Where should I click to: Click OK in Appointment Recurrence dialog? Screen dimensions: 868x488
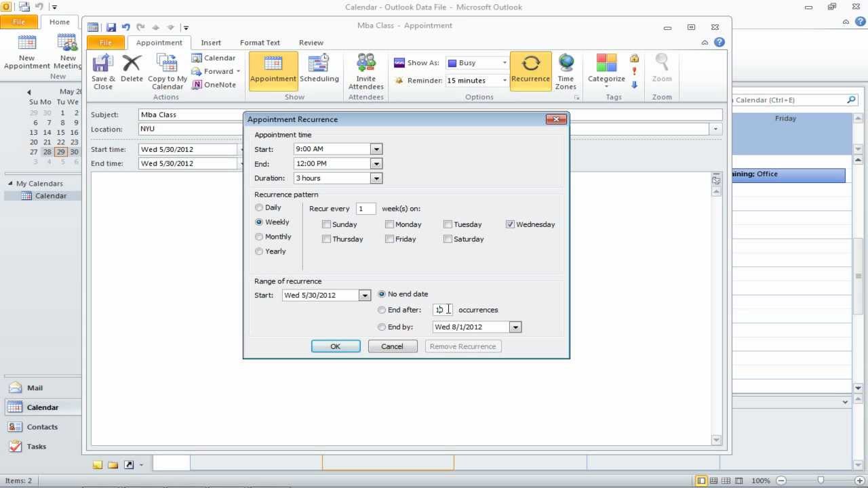tap(336, 346)
